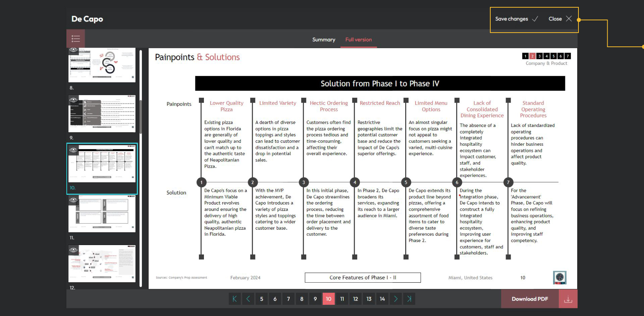The image size is (644, 316).
Task: Click 'Restricted Reach' heading
Action: point(380,103)
